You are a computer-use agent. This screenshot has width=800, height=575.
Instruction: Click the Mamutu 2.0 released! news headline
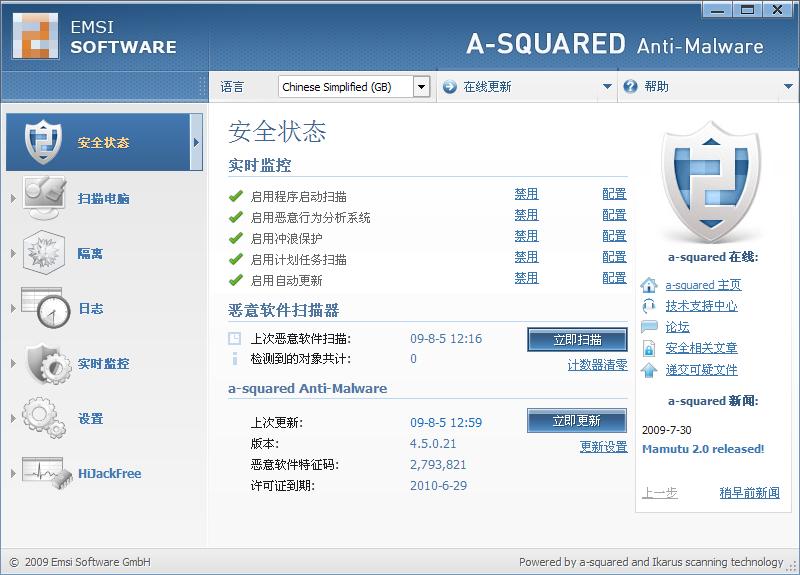(703, 449)
